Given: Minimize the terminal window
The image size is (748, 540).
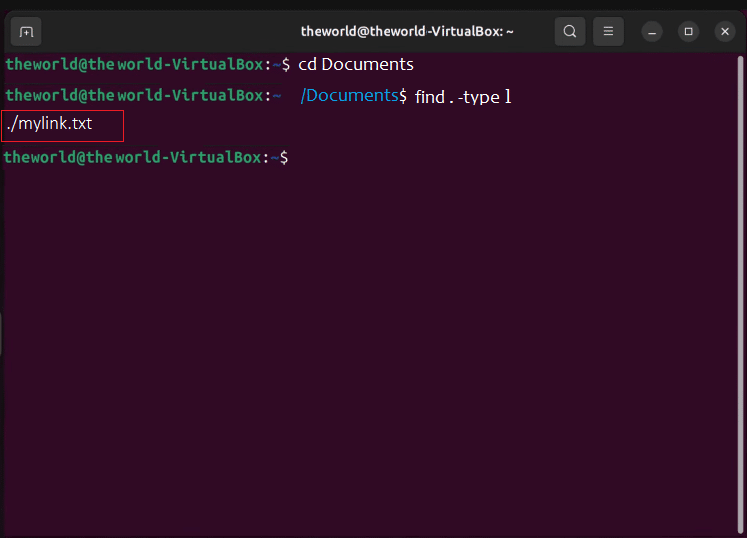Looking at the screenshot, I should (x=652, y=31).
